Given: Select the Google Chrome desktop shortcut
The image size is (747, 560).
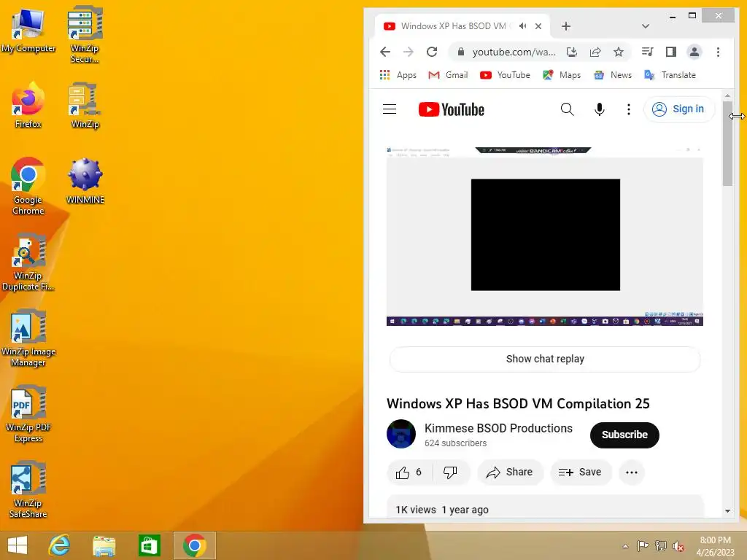Looking at the screenshot, I should coord(28,187).
